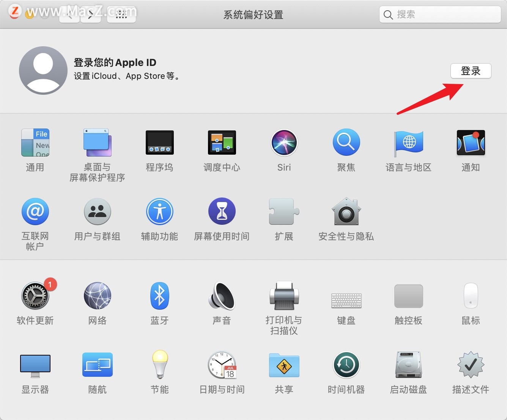Image resolution: width=507 pixels, height=420 pixels.
Task: Open the 随航 (Sidecar) preferences
Action: pos(98,365)
